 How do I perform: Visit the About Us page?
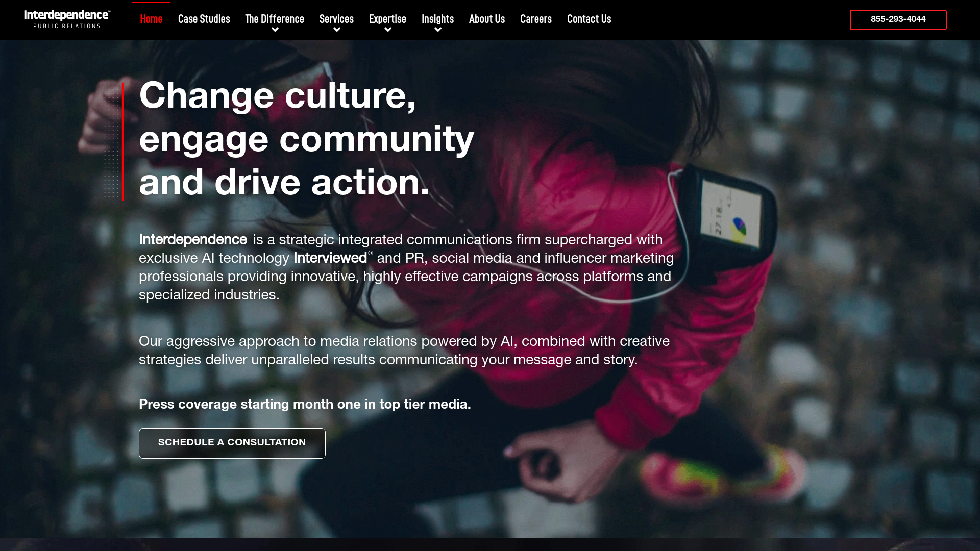(x=487, y=19)
